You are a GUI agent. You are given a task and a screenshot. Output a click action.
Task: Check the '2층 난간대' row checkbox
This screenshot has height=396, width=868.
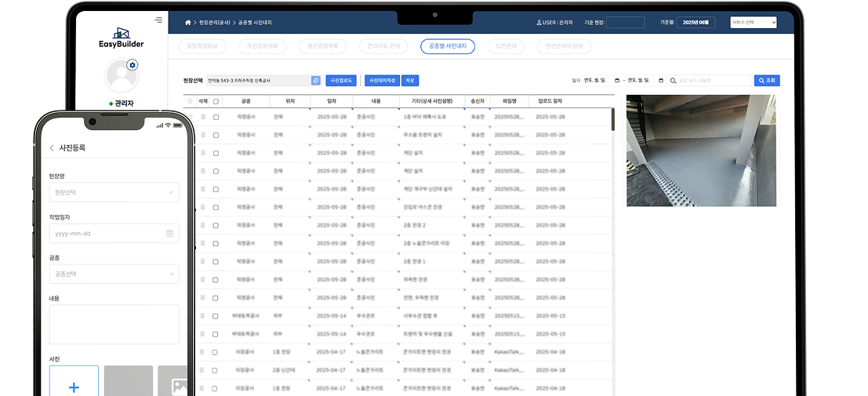click(216, 370)
